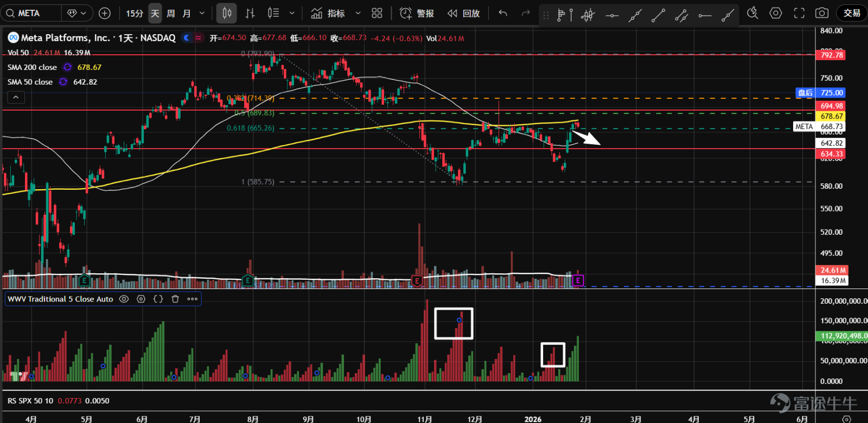Select the Vol 50 indicator legend
This screenshot has width=868, height=423.
[x=18, y=53]
